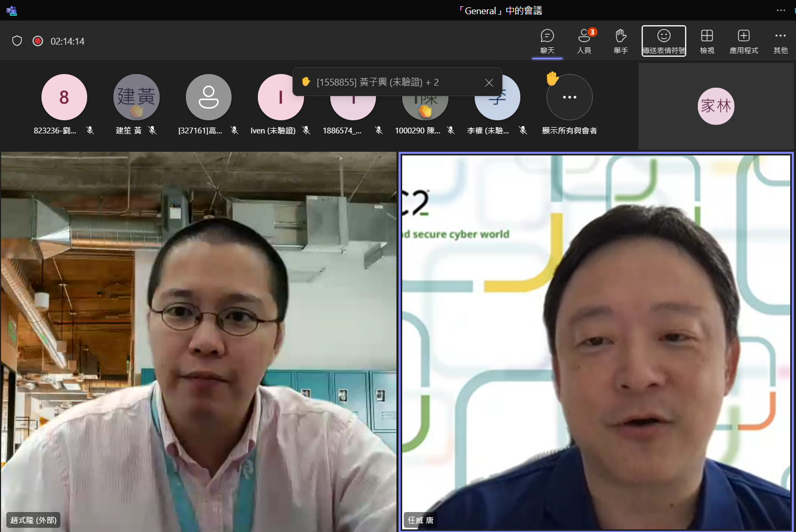Click the red recording indicator
Viewport: 796px width, 532px height.
click(38, 41)
